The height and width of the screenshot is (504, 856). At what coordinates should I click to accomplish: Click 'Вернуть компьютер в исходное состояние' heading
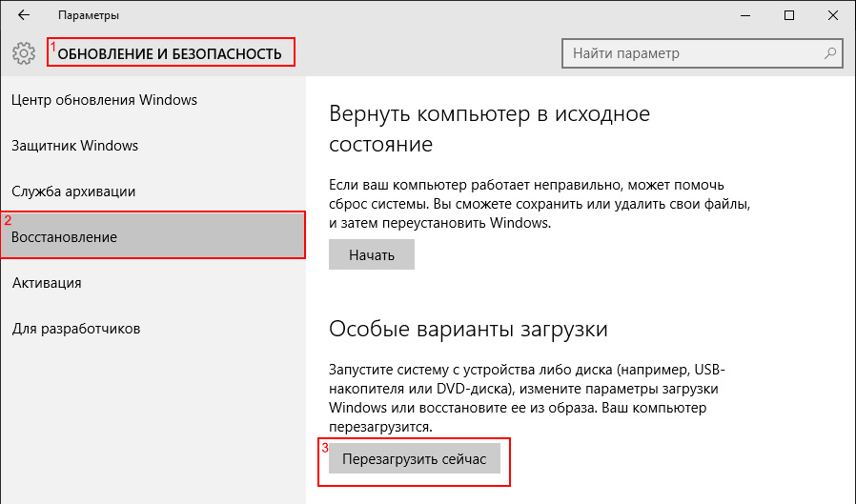click(x=489, y=129)
